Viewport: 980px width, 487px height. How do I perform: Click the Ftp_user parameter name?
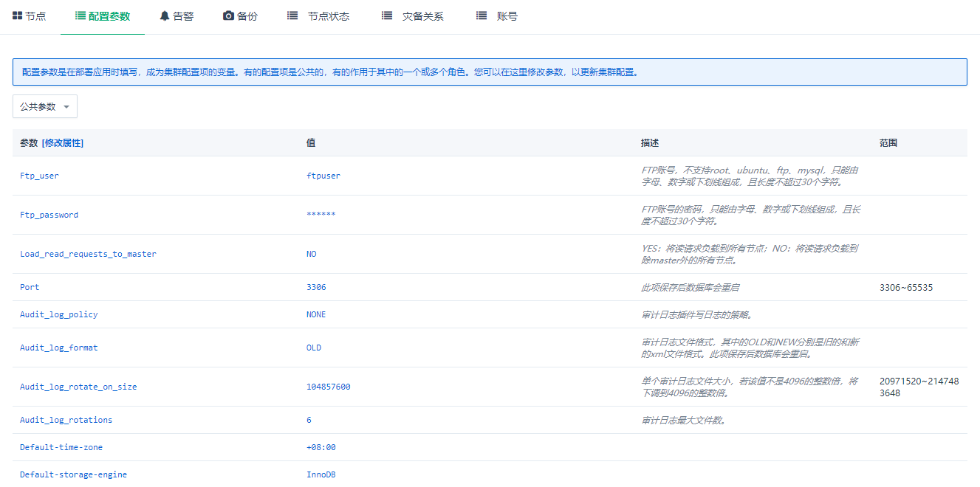click(x=39, y=176)
